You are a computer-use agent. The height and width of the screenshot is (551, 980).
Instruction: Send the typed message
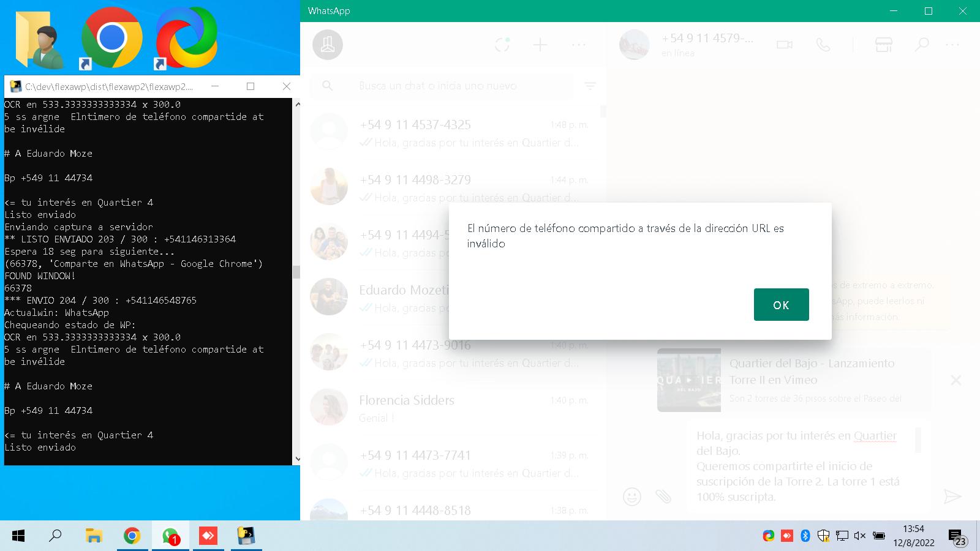click(952, 496)
